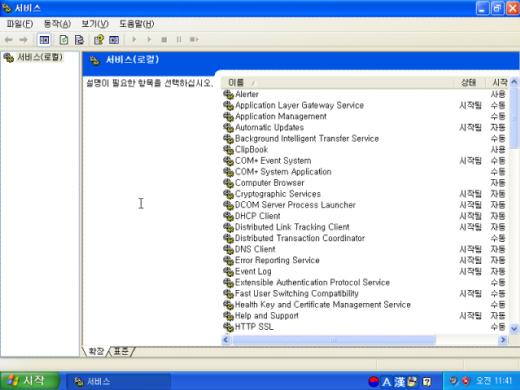Select HTTP SSL service
Viewport: 520px width, 390px height.
click(x=254, y=326)
